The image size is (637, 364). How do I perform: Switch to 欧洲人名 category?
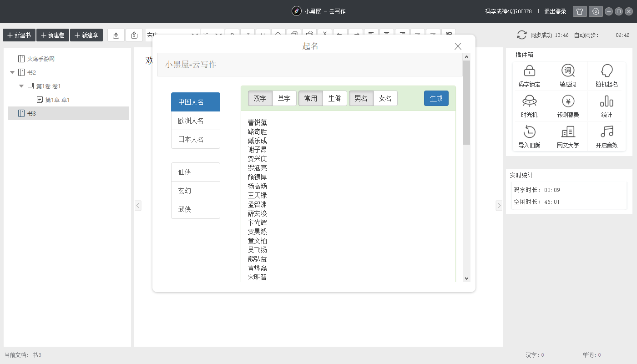coord(196,121)
